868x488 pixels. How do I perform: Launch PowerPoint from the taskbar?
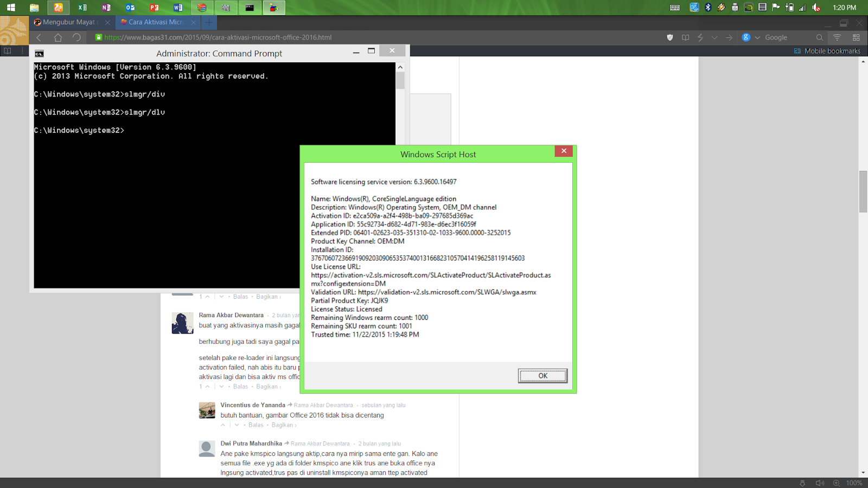(x=154, y=8)
